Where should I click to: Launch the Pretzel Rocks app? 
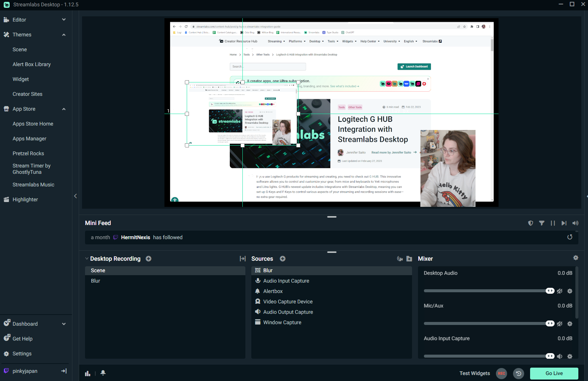coord(28,153)
